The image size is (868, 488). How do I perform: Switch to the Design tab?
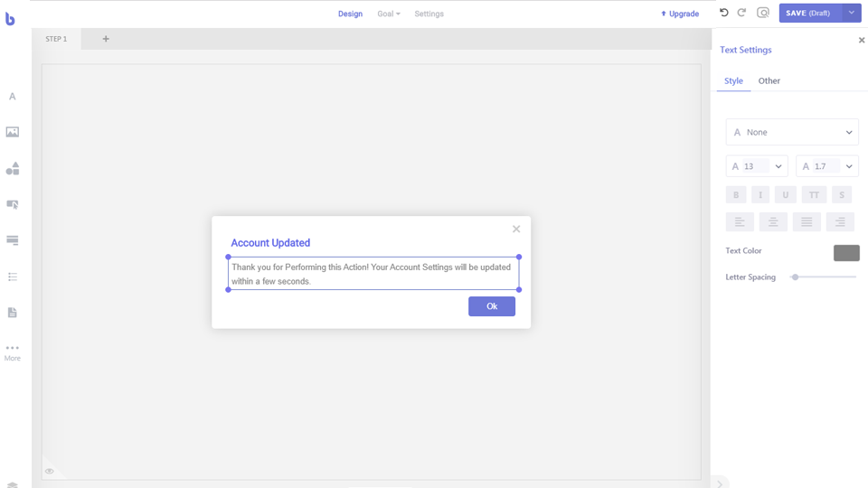click(351, 14)
